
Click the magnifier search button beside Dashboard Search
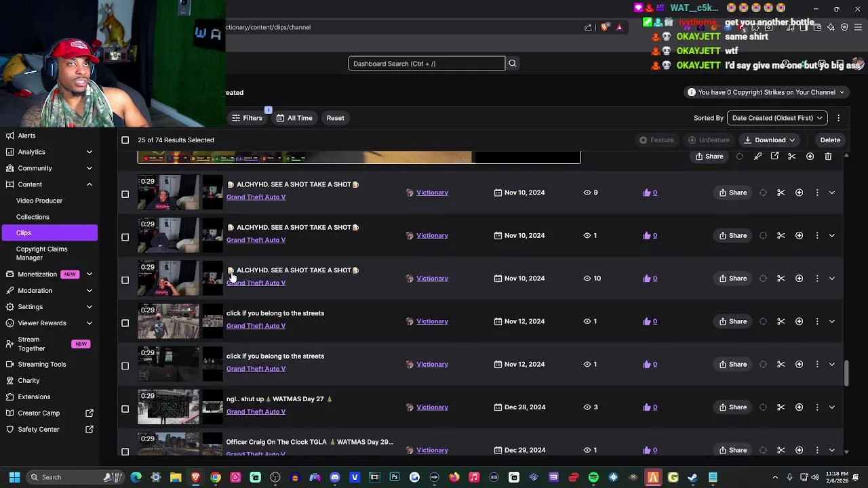(x=513, y=64)
